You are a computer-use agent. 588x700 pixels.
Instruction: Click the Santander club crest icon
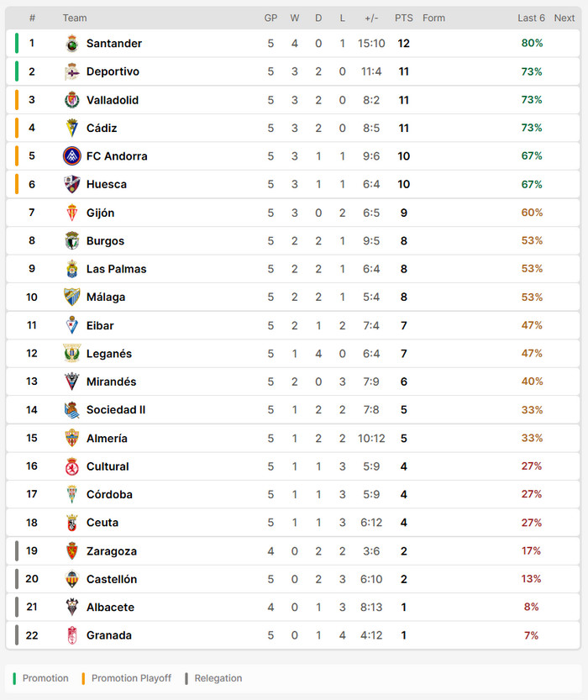click(71, 44)
